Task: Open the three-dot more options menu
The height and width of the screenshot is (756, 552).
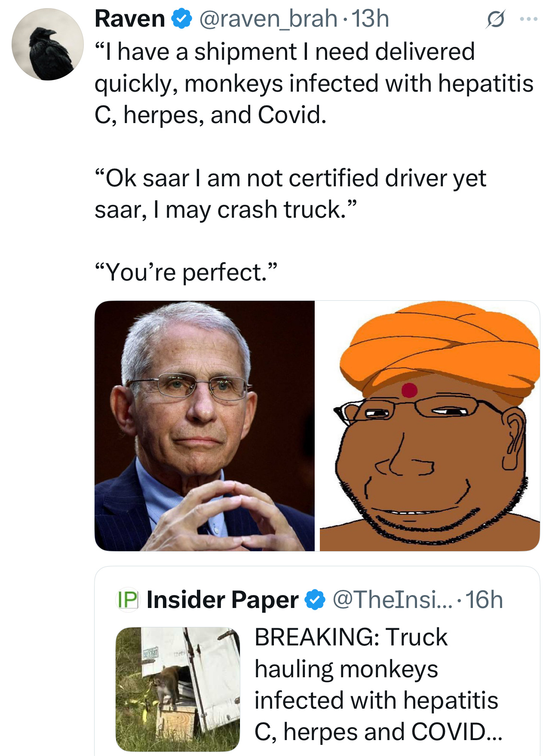Action: tap(528, 19)
